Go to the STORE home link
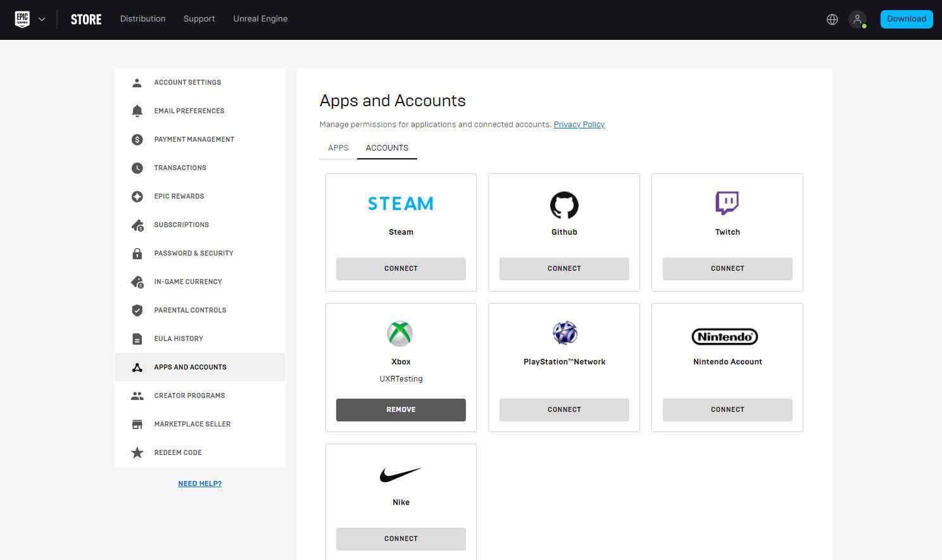Viewport: 942px width, 560px height. coord(86,20)
